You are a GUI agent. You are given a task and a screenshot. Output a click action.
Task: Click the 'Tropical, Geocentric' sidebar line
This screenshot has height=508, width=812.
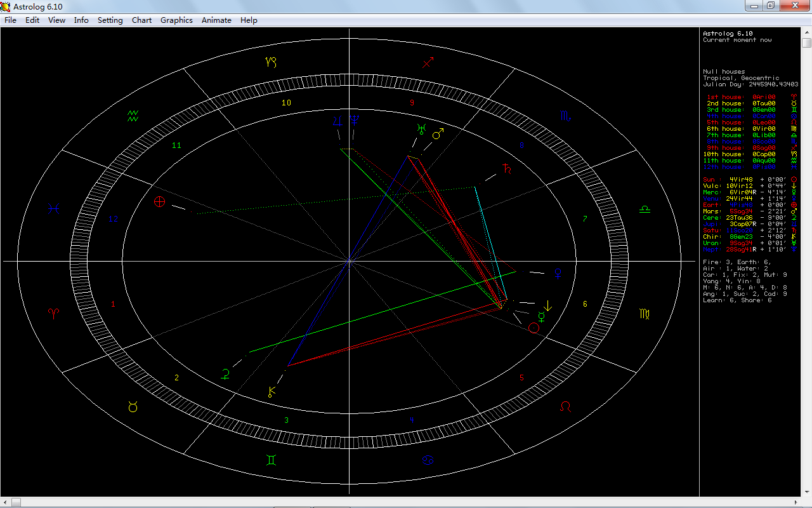coord(741,78)
